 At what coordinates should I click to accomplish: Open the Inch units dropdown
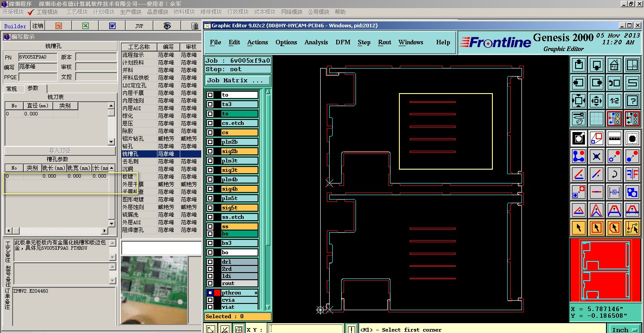point(625,329)
